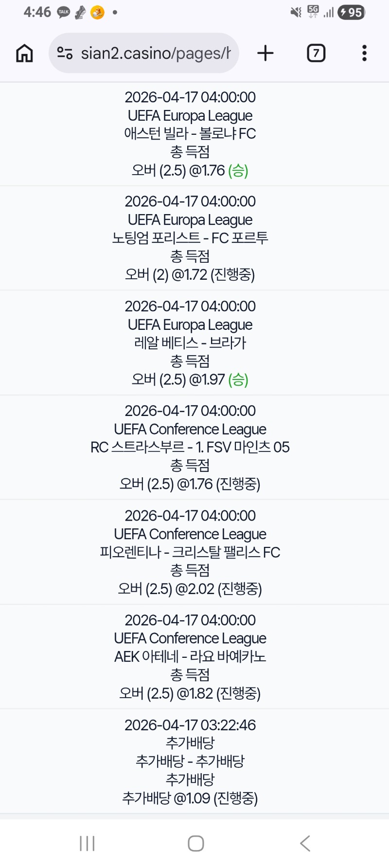Tap the KakaoTalk notification icon

click(x=63, y=12)
